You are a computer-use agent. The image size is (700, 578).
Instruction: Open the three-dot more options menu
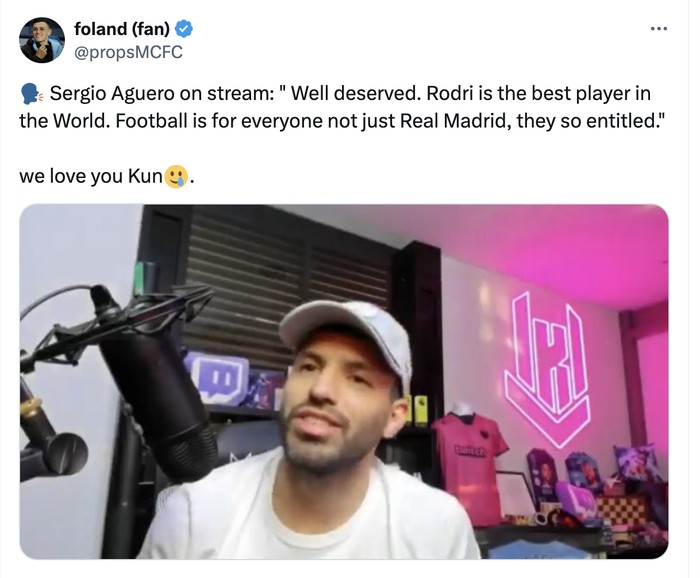pyautogui.click(x=658, y=29)
